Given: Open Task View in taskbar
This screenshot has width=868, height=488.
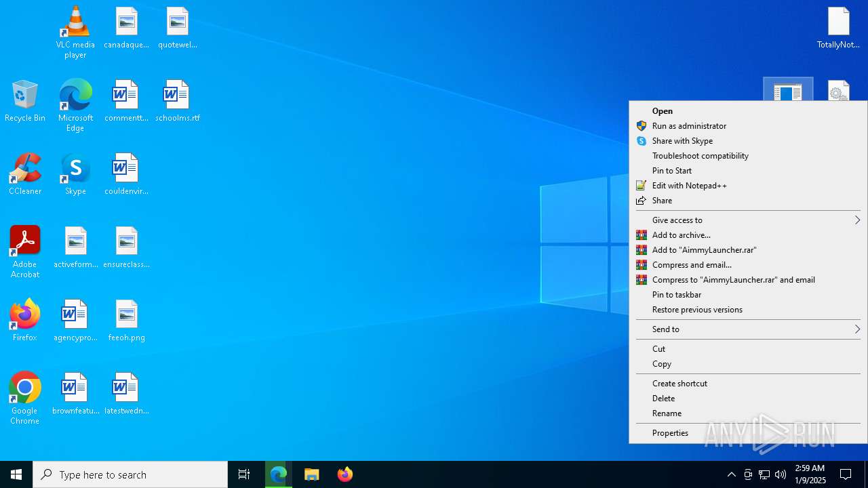Looking at the screenshot, I should click(x=244, y=474).
